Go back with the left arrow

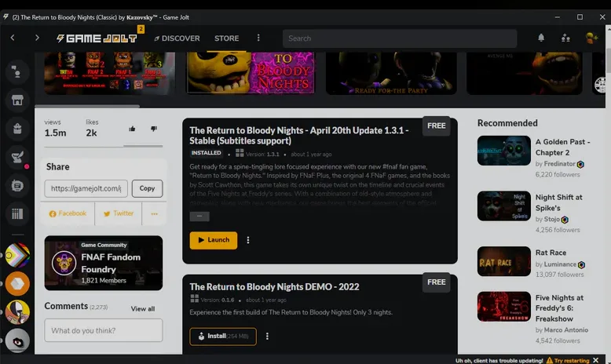(13, 38)
